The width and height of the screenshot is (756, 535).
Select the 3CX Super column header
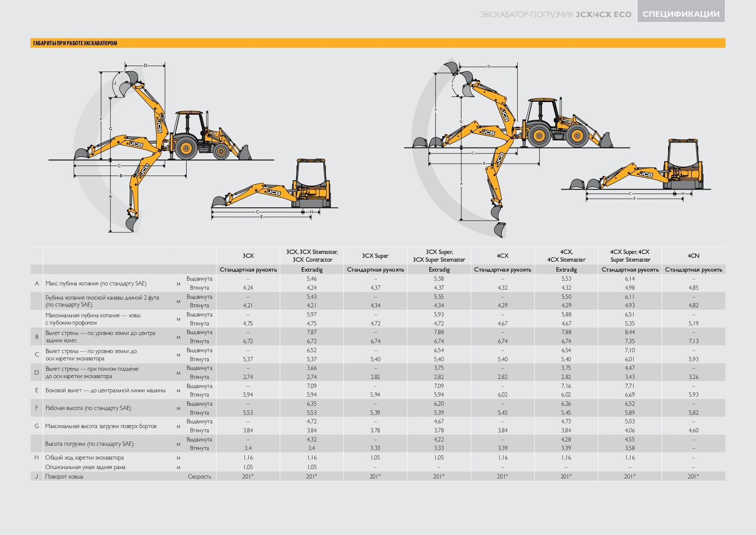tap(375, 256)
